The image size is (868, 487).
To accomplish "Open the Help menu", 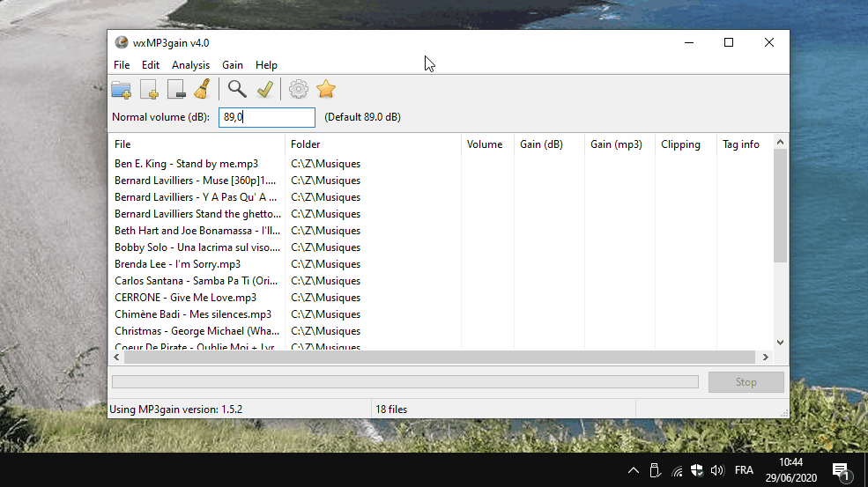I will click(266, 65).
